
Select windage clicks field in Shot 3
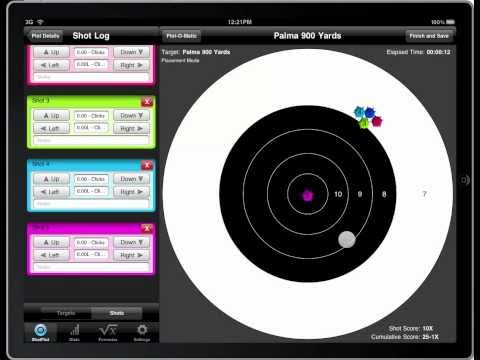[x=91, y=128]
